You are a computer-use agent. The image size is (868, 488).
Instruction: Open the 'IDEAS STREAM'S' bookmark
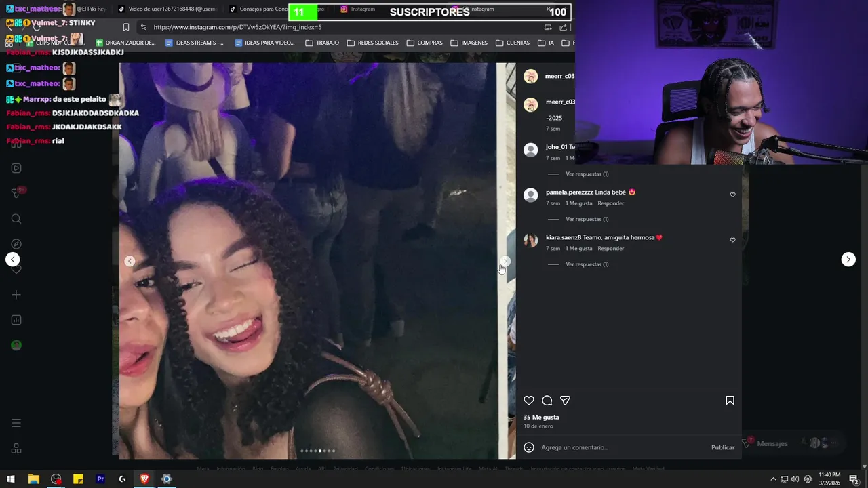(195, 43)
